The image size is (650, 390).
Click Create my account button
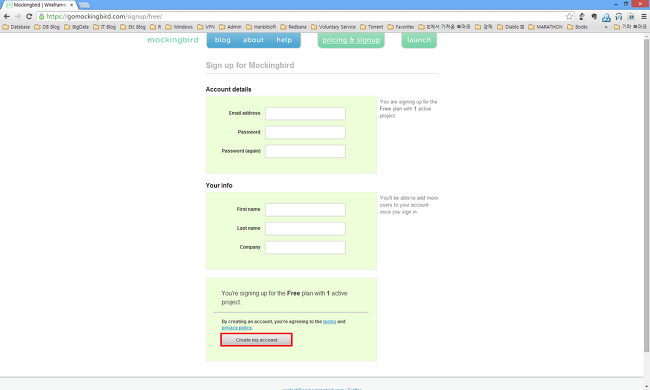pyautogui.click(x=256, y=340)
